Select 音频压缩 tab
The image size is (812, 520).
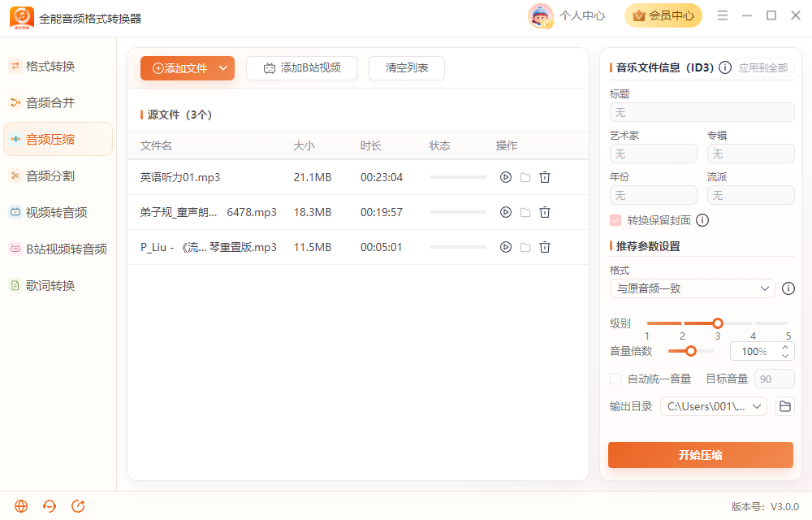(x=58, y=139)
